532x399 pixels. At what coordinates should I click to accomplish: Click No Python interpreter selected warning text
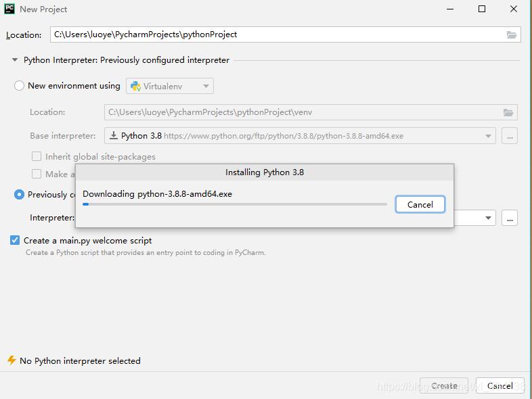(x=80, y=360)
